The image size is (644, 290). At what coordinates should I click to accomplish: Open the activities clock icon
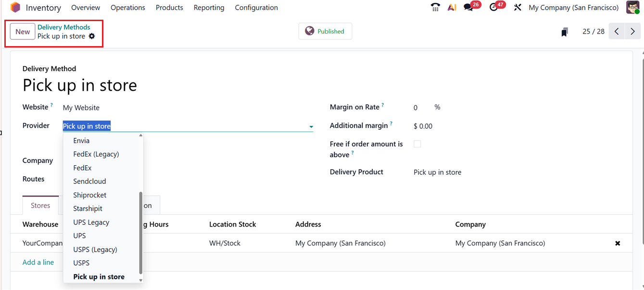(x=493, y=8)
